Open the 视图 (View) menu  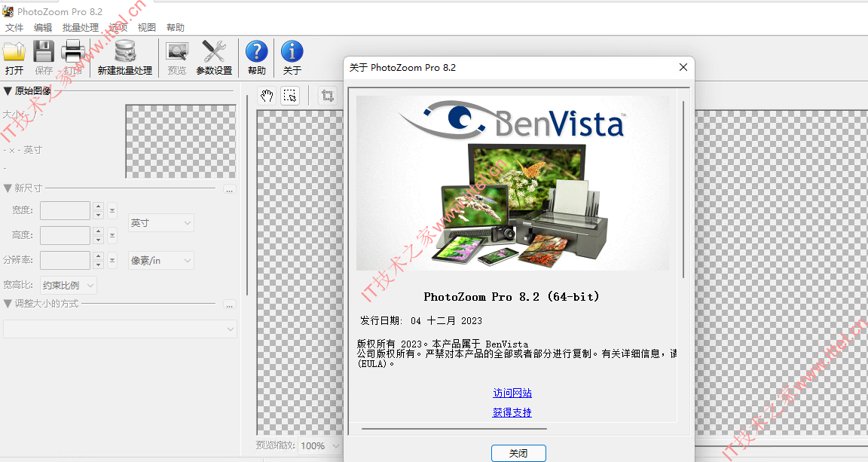click(x=147, y=28)
